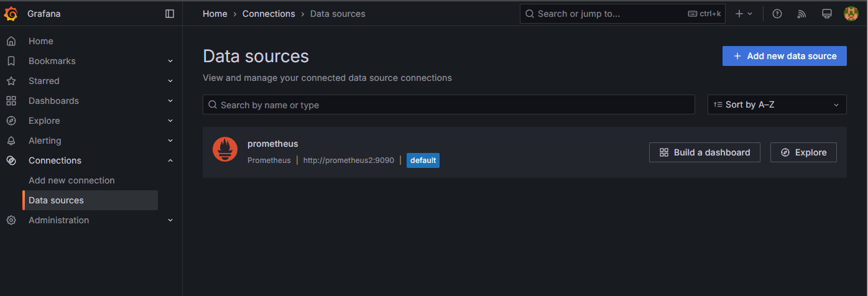Toggle the sidebar dock icon
This screenshot has width=868, height=296.
170,14
